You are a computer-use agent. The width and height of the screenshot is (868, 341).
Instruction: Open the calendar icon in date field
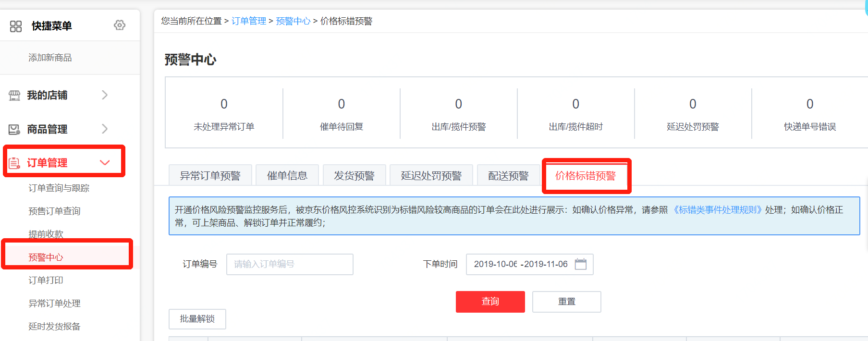tap(581, 264)
